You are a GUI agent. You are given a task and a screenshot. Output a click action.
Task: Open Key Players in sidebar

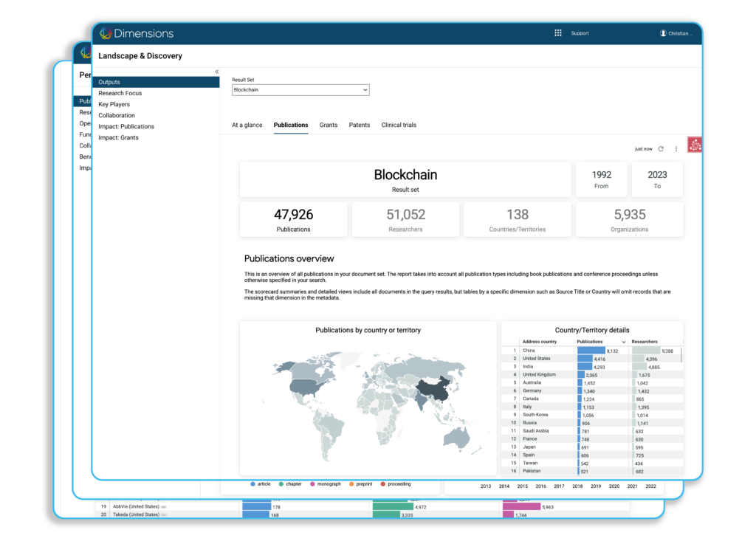(x=114, y=104)
